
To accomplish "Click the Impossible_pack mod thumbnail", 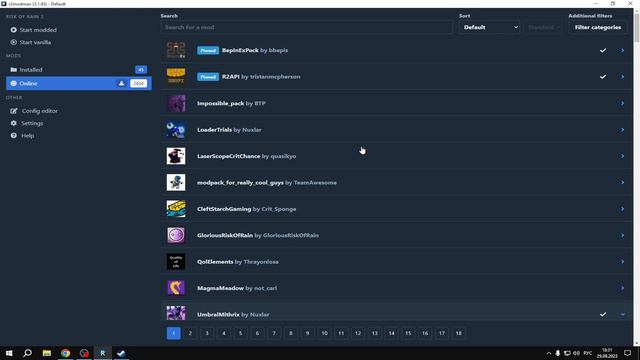I will 176,103.
